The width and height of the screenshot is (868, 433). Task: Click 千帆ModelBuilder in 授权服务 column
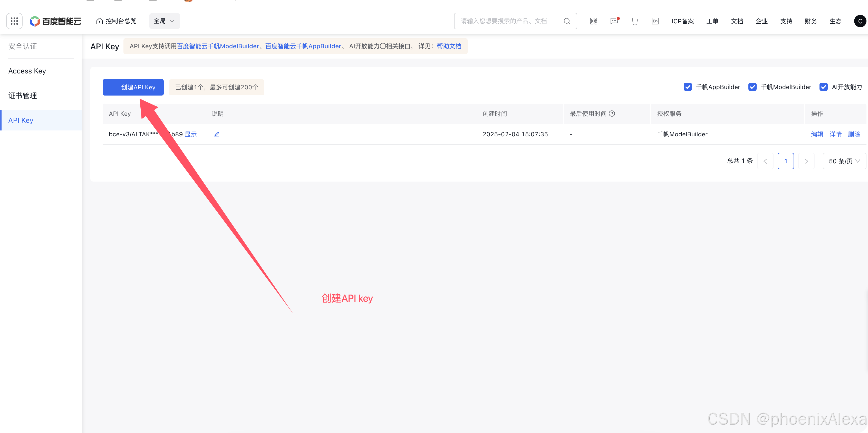[x=682, y=134]
